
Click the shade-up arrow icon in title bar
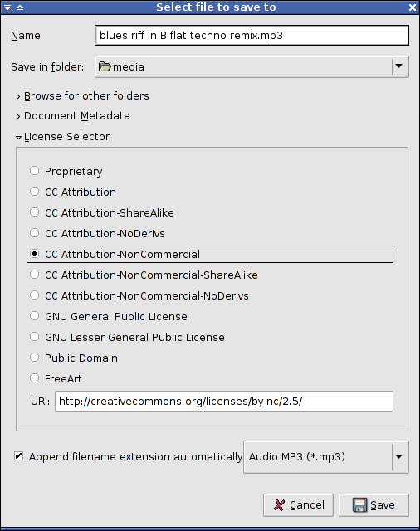20,7
